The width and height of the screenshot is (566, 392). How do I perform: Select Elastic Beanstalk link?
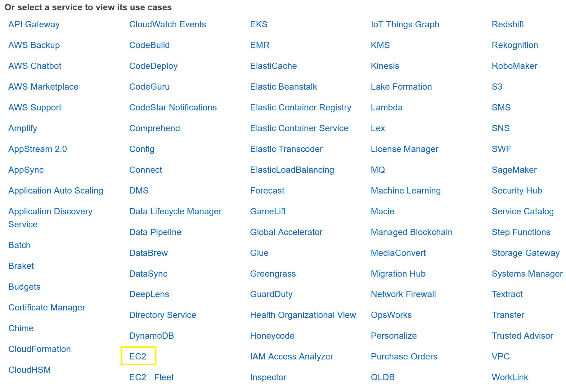284,87
